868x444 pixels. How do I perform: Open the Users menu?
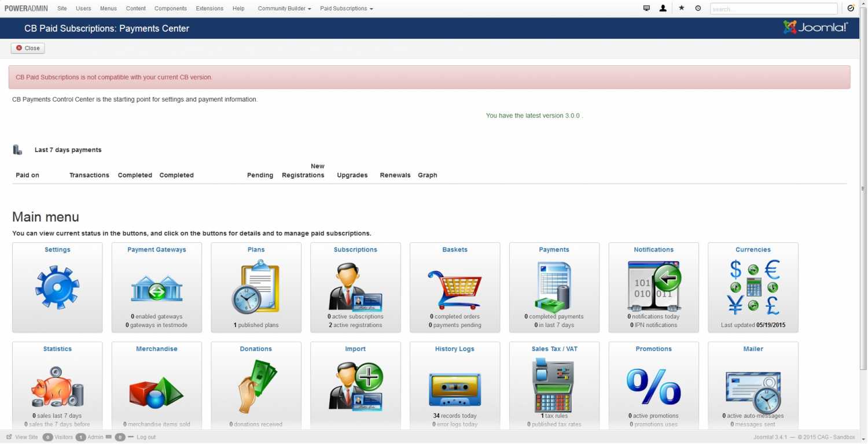point(83,9)
